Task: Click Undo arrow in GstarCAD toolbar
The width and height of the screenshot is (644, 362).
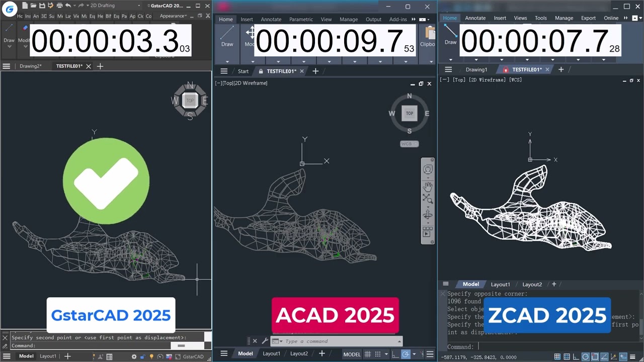Action: (68, 6)
